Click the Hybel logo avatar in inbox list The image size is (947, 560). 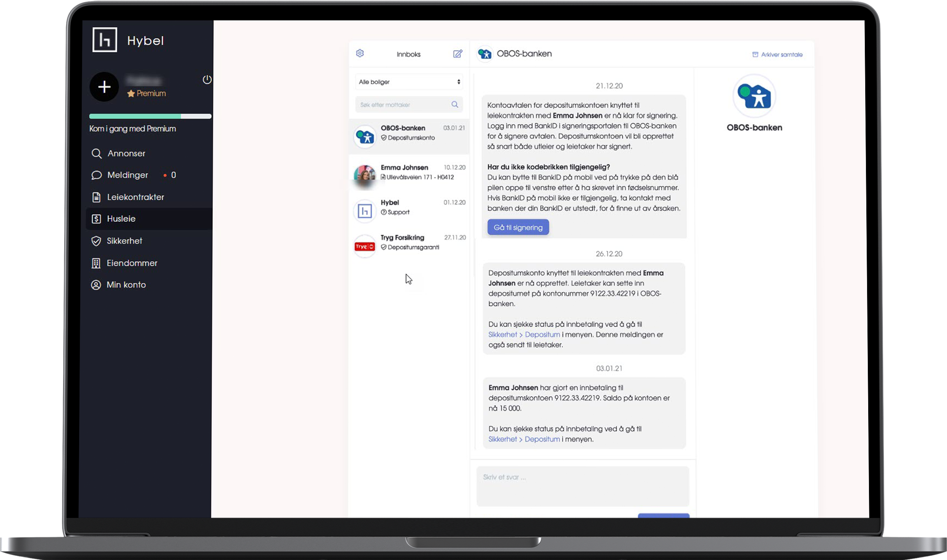364,211
